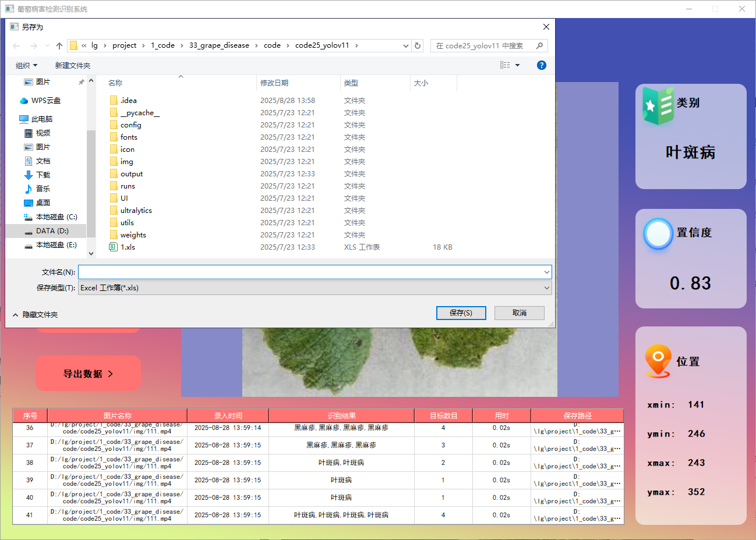Image resolution: width=756 pixels, height=540 pixels.
Task: Click 1_code in breadcrumb path
Action: [x=162, y=45]
